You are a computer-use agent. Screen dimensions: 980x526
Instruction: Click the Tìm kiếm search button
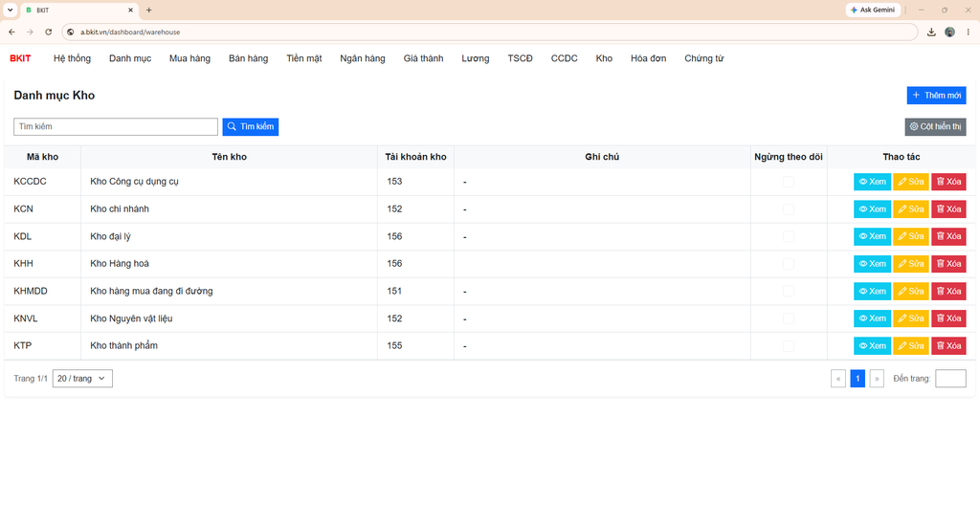[x=251, y=127]
